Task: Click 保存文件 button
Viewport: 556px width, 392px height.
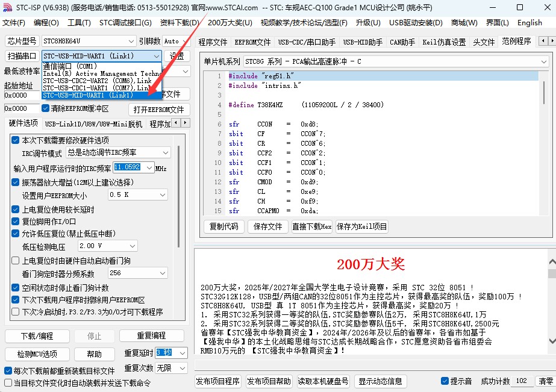Action: (267, 226)
